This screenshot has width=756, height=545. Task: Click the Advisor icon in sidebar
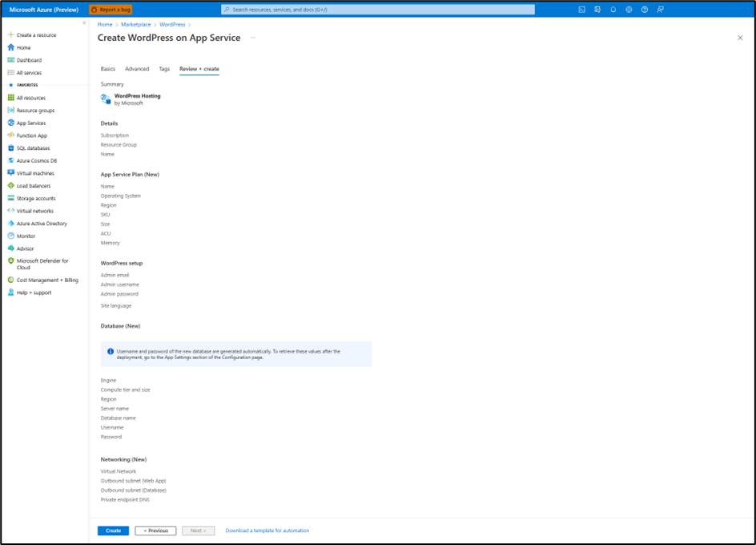11,248
